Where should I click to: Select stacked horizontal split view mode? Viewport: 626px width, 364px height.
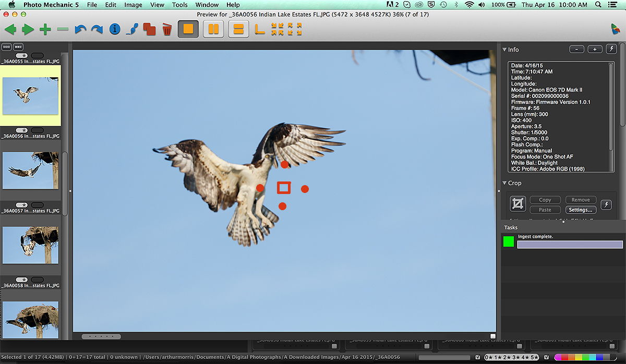pos(238,29)
